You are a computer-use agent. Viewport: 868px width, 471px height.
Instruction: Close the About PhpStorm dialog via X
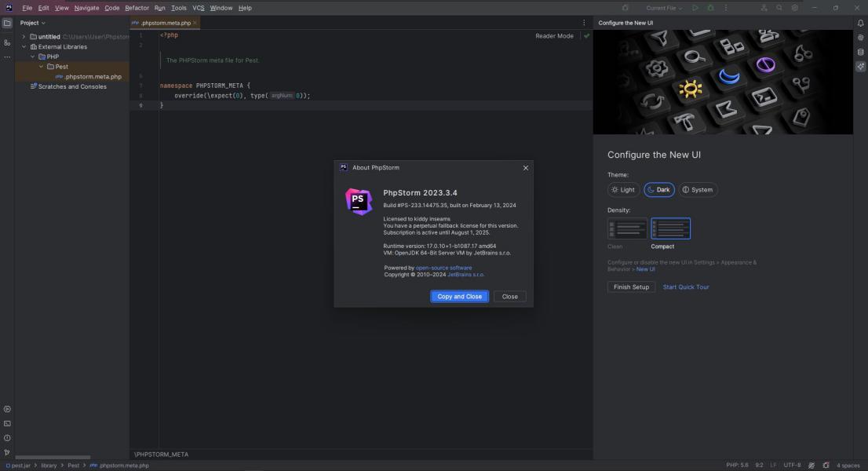click(x=526, y=168)
